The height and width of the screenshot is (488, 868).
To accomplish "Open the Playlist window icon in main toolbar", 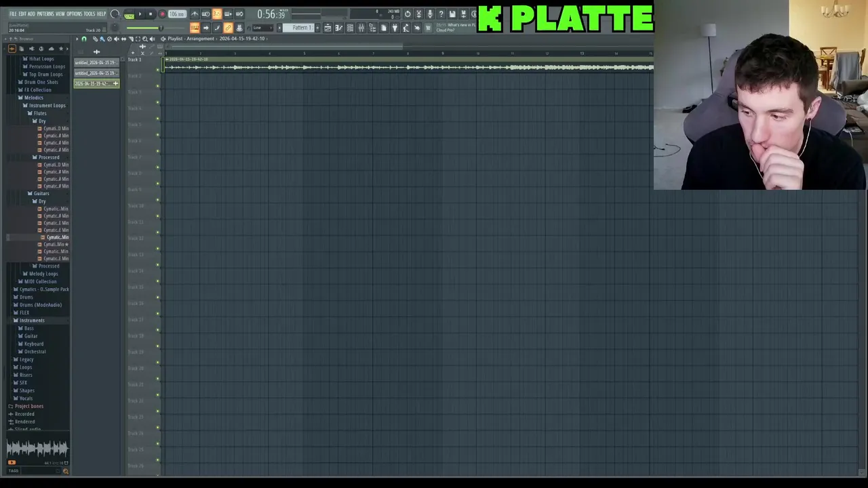I will [328, 28].
